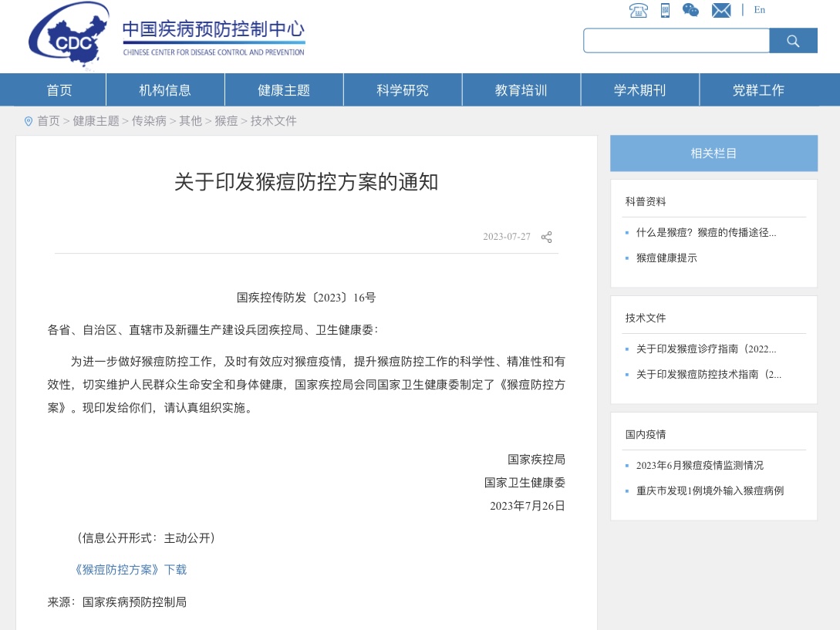
Task: Click the 科普资料 section heading
Action: [x=645, y=201]
